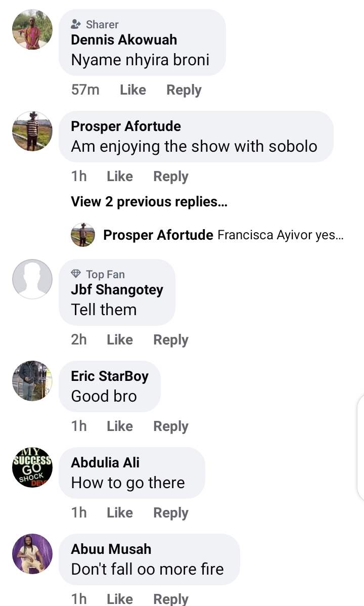Like the sobolo comment by Prosper
The height and width of the screenshot is (606, 364).
click(120, 176)
